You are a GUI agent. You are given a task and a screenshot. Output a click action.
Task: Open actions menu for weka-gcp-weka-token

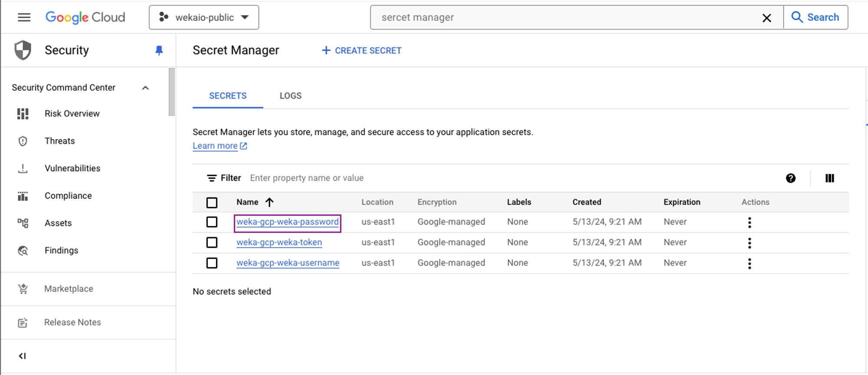point(749,243)
